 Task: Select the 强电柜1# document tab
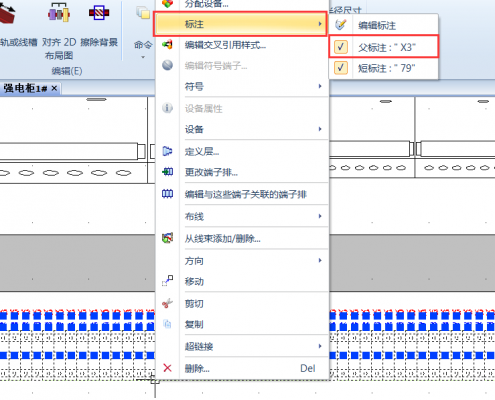[x=25, y=88]
